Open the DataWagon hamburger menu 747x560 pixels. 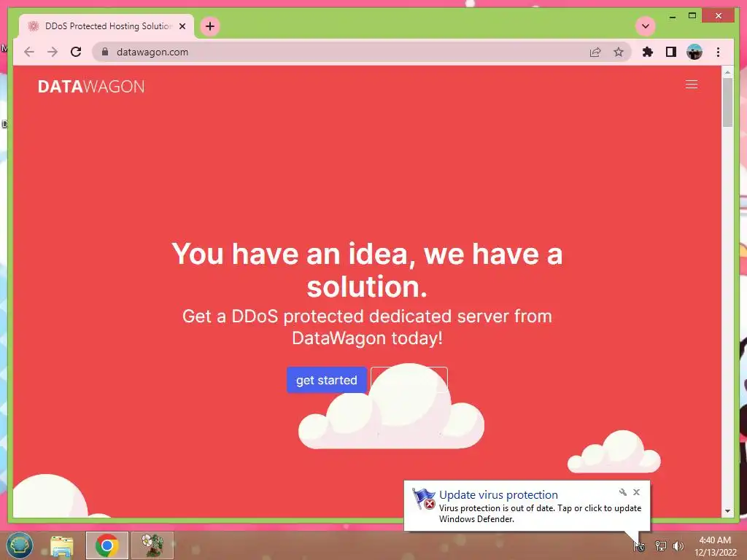click(692, 85)
